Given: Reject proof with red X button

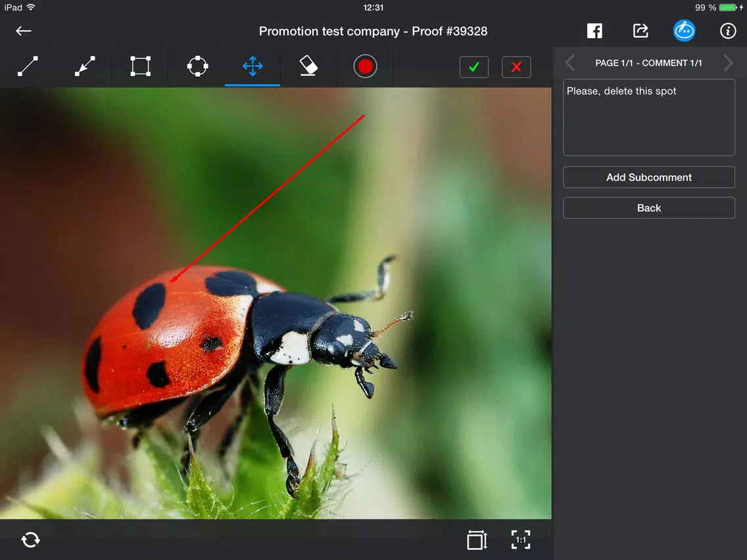Looking at the screenshot, I should [x=516, y=66].
